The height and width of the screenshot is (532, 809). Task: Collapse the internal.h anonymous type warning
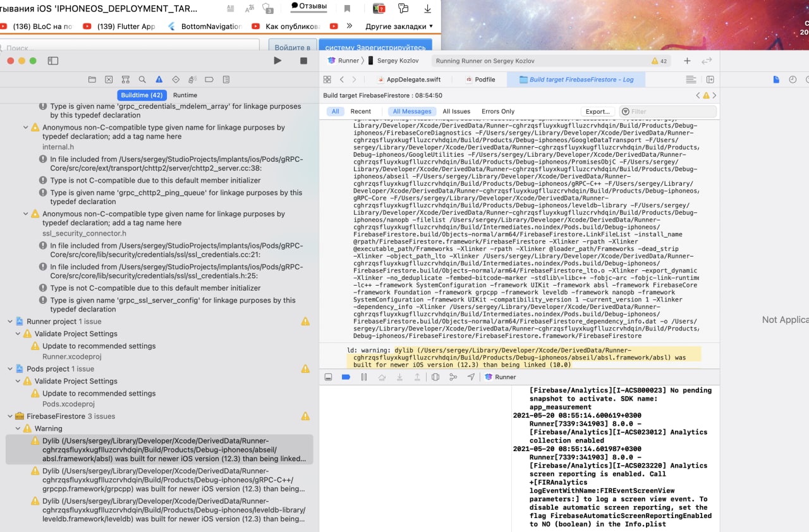pos(26,128)
